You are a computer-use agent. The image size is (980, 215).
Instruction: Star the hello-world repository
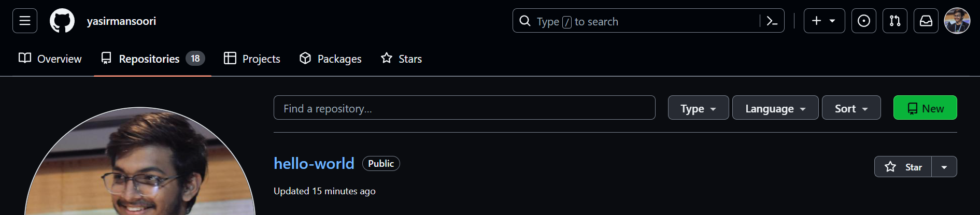tap(903, 167)
